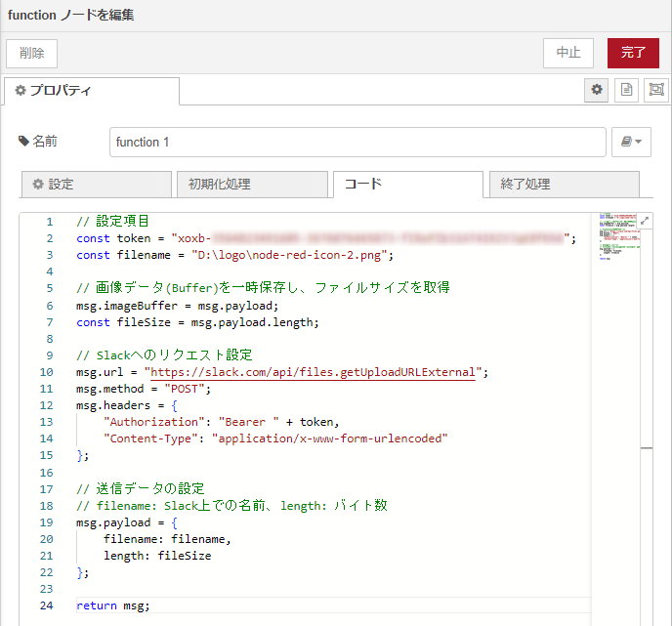Click 'msg.imageBuffer = msg.payload;' line

coord(178,306)
